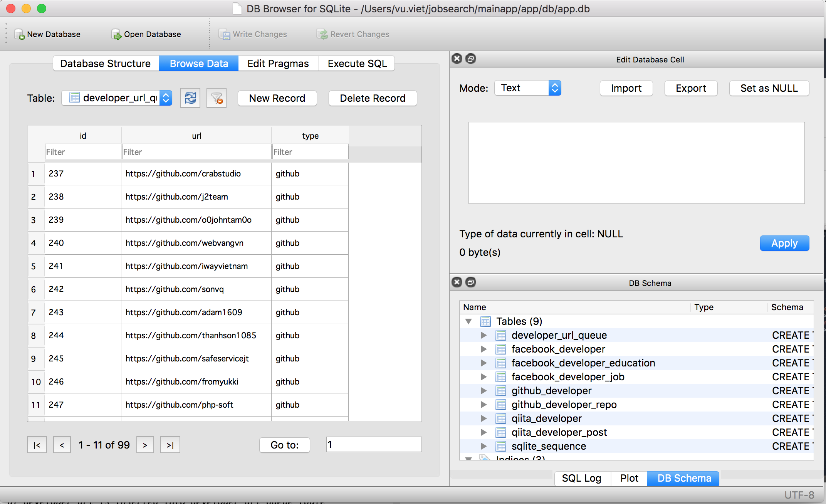Undock the DB Schema panel
Image resolution: width=826 pixels, height=504 pixels.
pyautogui.click(x=471, y=282)
